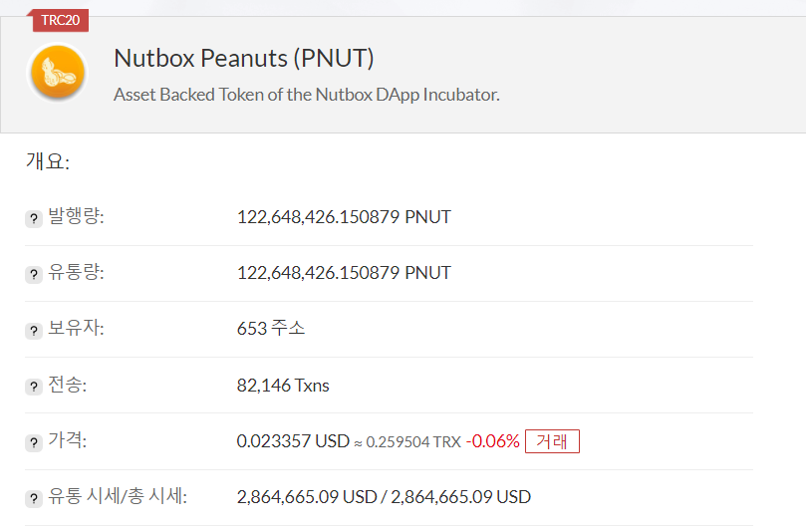Open the help icon beside 가격
806x532 pixels.
[x=34, y=442]
